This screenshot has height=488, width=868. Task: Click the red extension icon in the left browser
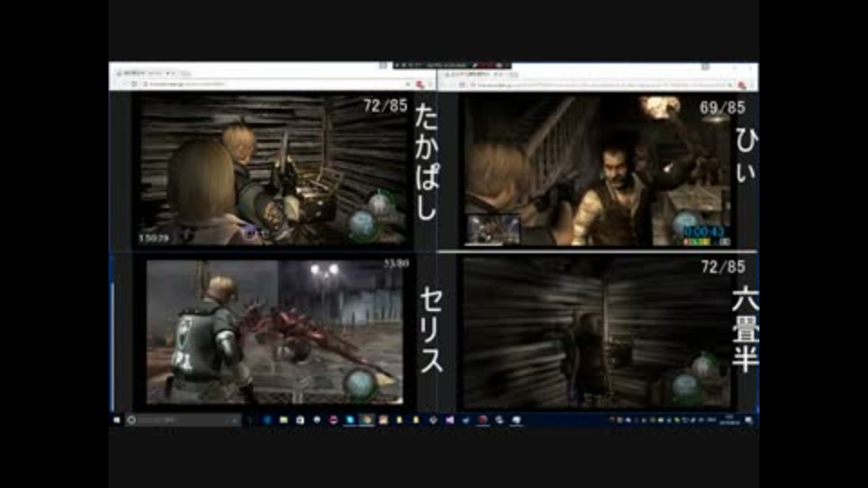[x=420, y=85]
